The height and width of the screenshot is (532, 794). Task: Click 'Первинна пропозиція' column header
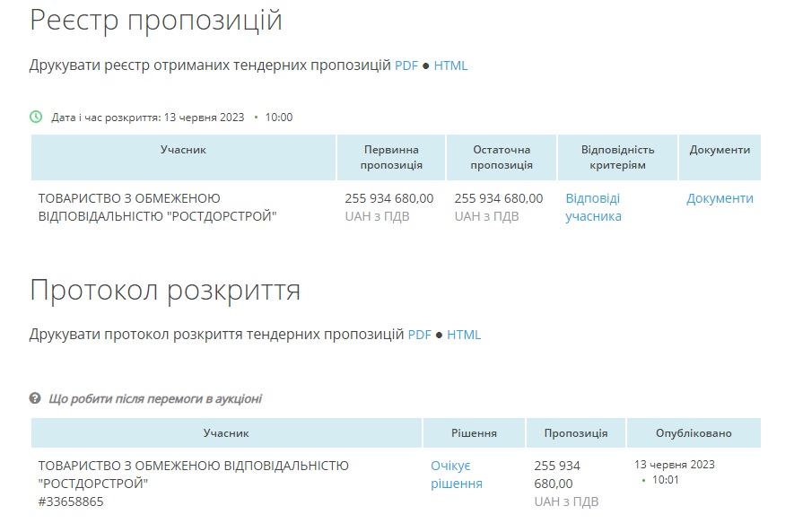[391, 157]
